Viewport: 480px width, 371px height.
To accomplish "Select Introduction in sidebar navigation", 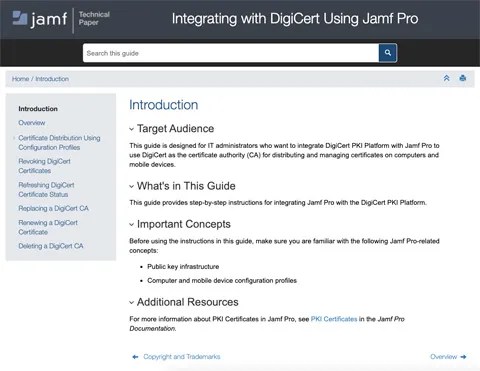I will (x=38, y=109).
